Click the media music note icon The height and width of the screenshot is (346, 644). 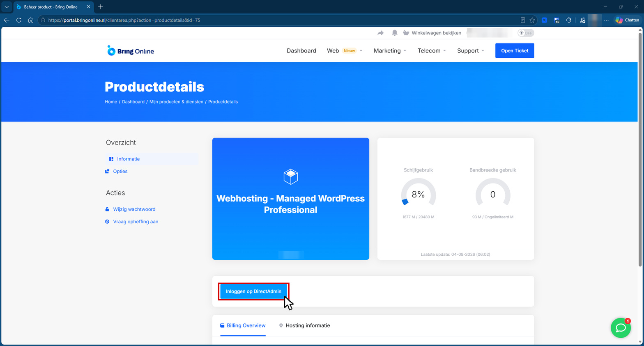pos(582,20)
